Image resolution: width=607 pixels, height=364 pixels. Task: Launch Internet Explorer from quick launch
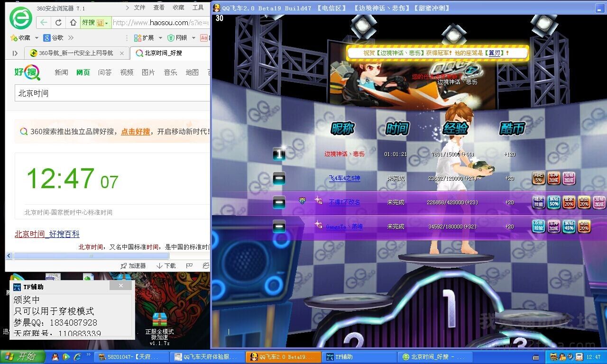coord(77,357)
